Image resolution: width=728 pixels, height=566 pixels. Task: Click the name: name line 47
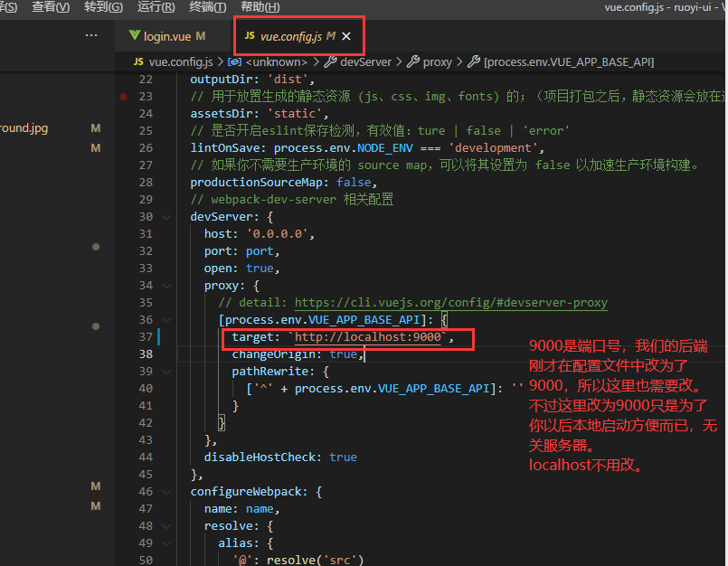[241, 509]
